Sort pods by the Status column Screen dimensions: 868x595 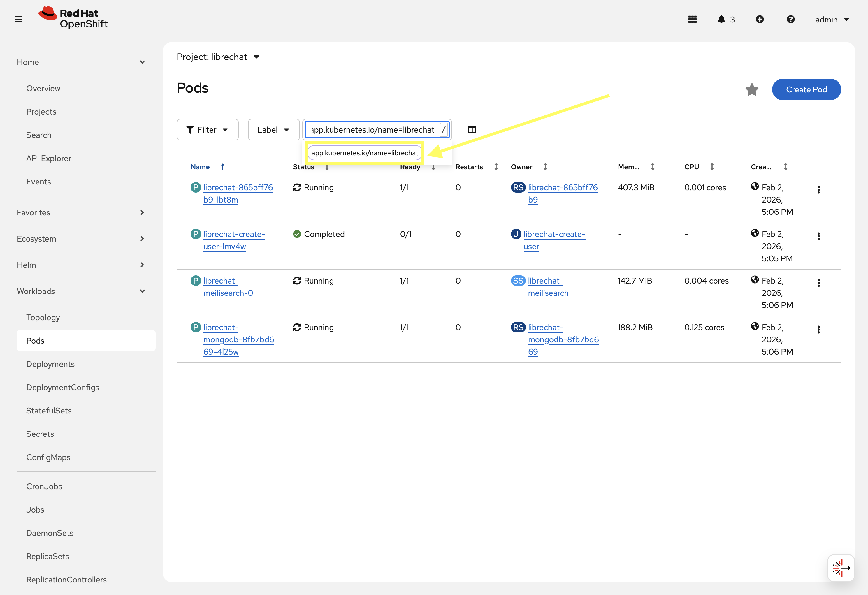coord(304,167)
